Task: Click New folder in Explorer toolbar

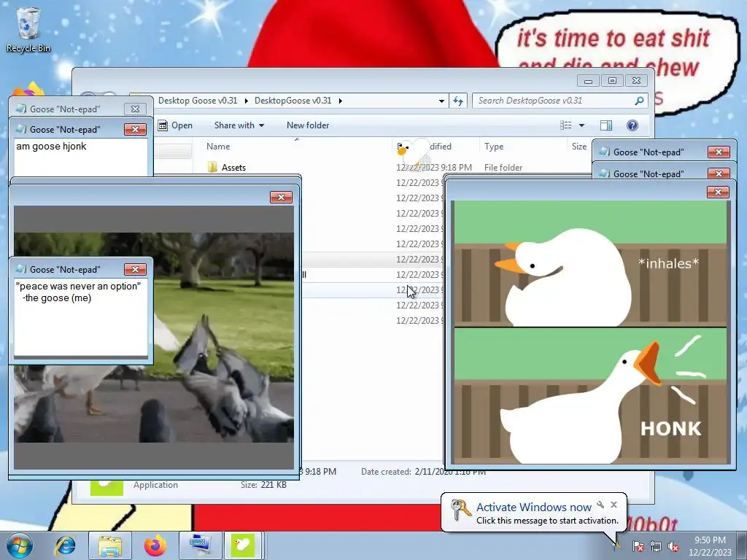Action: coord(308,125)
